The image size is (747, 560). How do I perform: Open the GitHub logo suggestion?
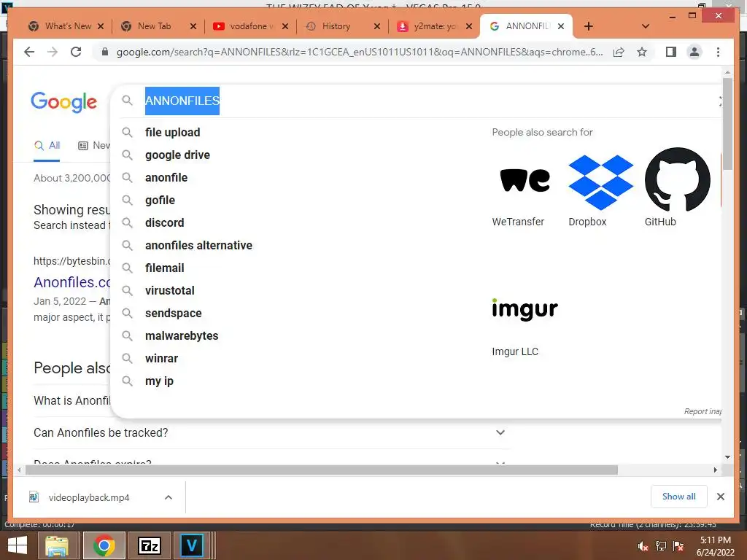[x=677, y=180]
